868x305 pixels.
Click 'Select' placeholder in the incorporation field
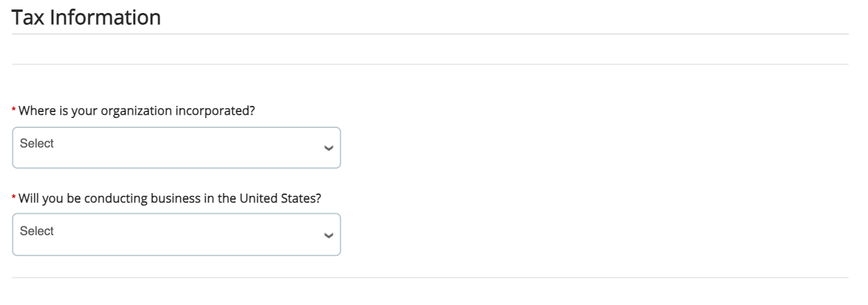tap(37, 144)
